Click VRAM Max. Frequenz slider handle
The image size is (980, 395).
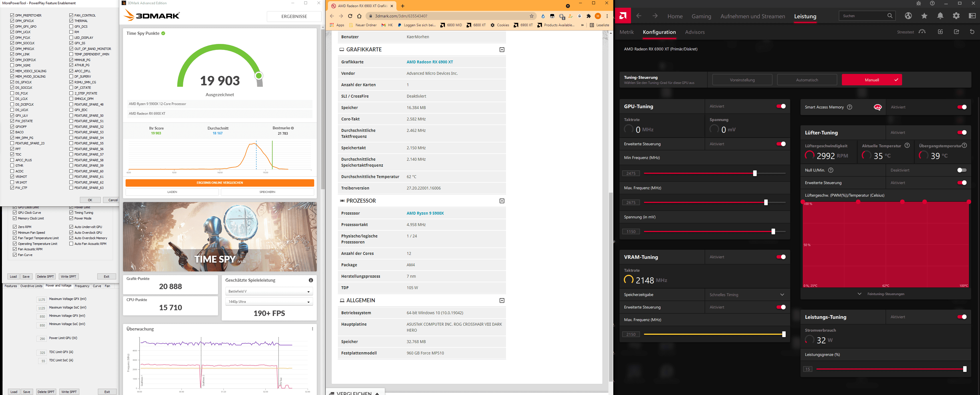784,334
